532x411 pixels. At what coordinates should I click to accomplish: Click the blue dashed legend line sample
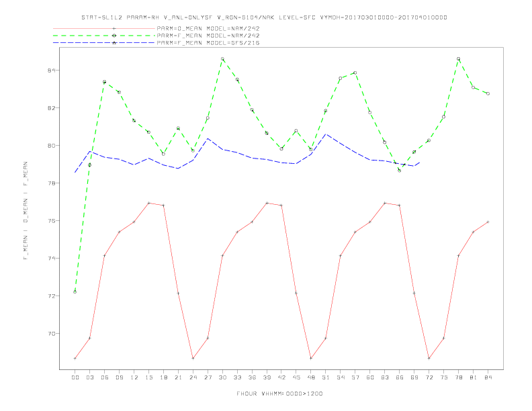click(x=104, y=43)
